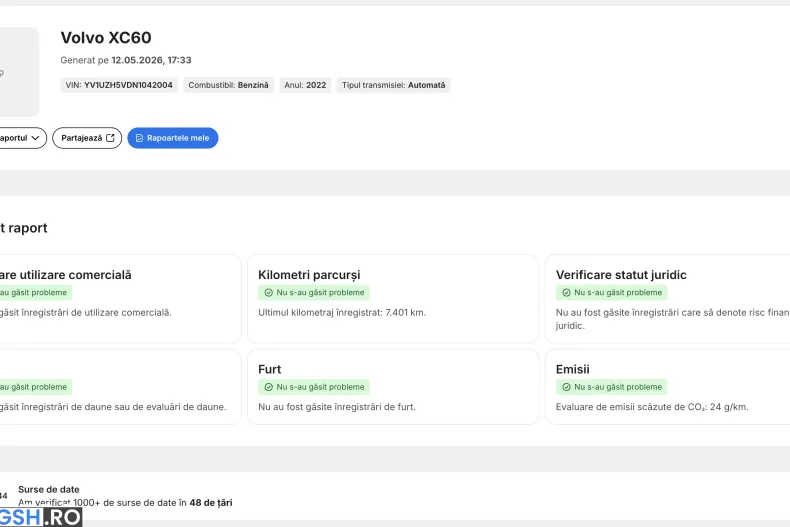Click the Surse de date heading
790x527 pixels.
[49, 489]
